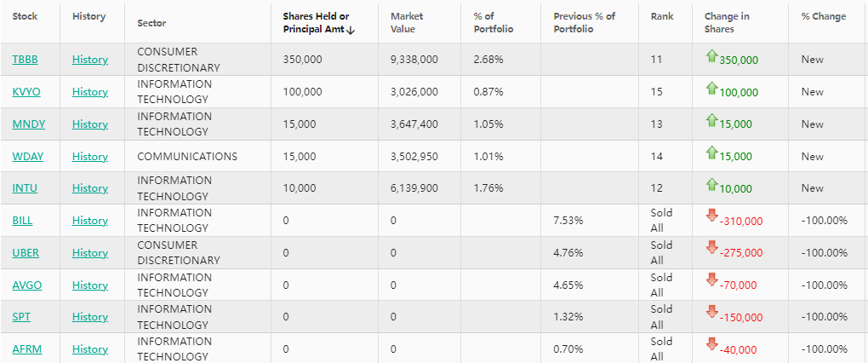The image size is (868, 363).
Task: Open History for the BILL row
Action: 89,221
